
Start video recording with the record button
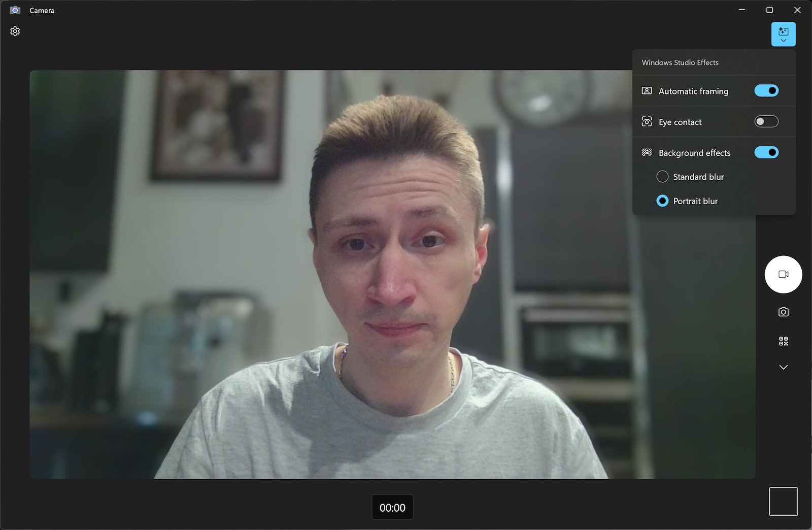click(783, 274)
